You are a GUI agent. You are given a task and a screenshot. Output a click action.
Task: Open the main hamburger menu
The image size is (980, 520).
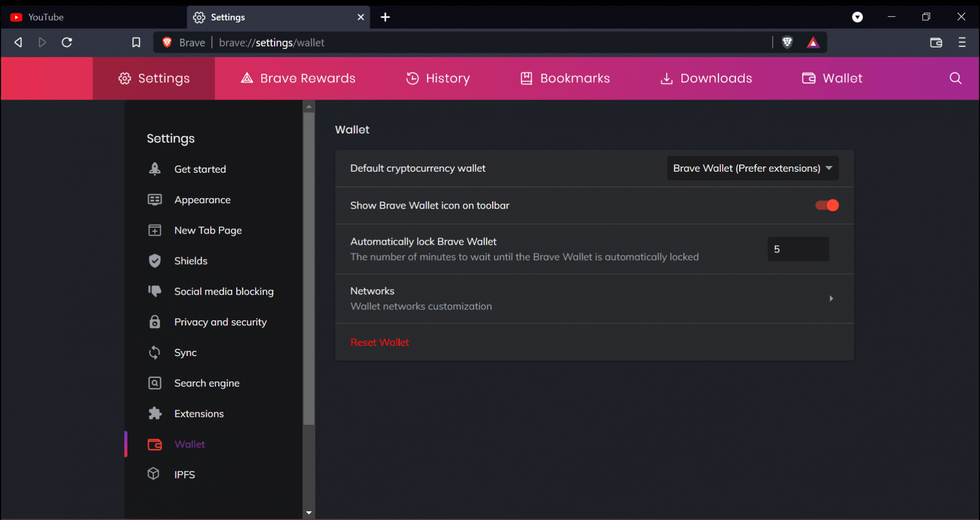click(962, 42)
